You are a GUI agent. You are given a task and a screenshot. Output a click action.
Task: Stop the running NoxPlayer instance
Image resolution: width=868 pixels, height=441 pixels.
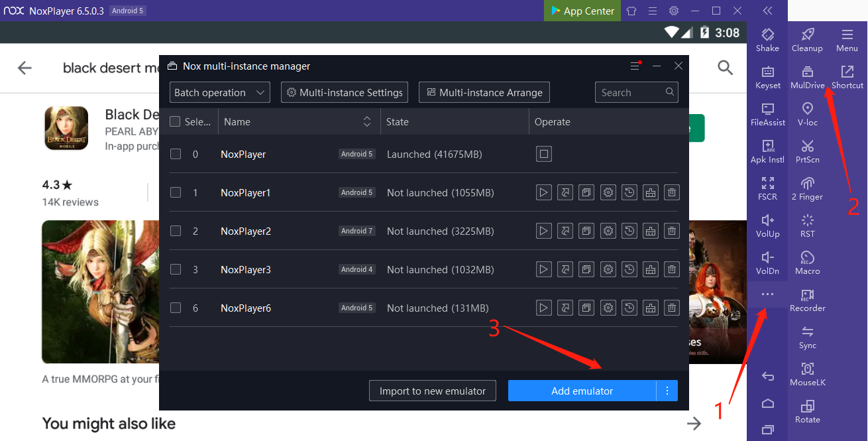pos(543,155)
